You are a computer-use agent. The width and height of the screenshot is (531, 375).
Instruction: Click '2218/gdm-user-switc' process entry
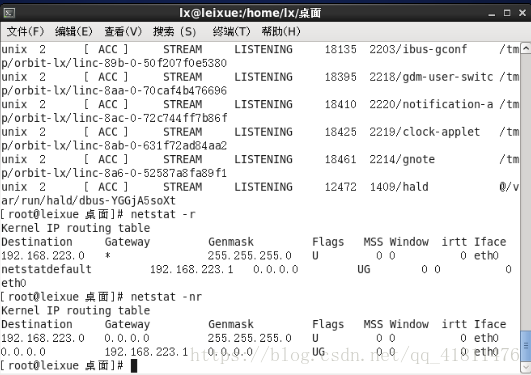(431, 77)
